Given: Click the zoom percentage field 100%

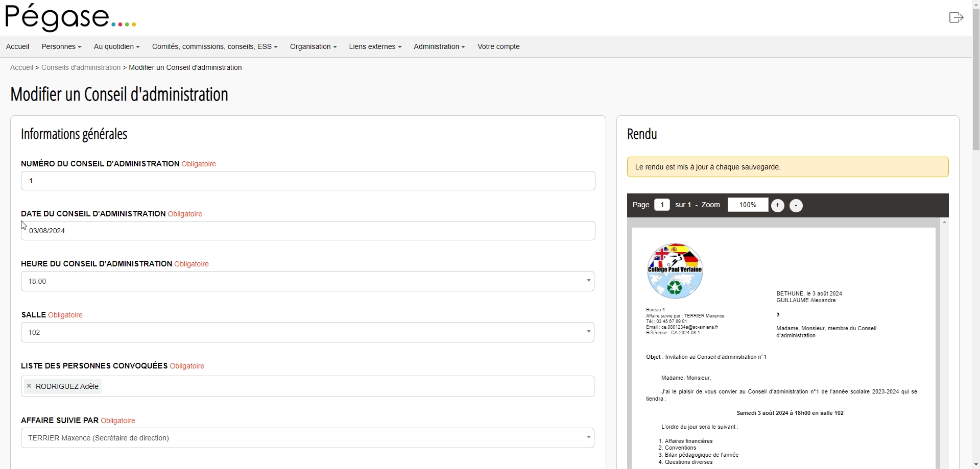Looking at the screenshot, I should (748, 205).
